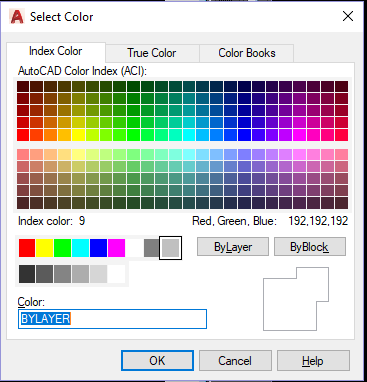Open the Color Books tab
This screenshot has height=382, width=367.
coord(247,53)
